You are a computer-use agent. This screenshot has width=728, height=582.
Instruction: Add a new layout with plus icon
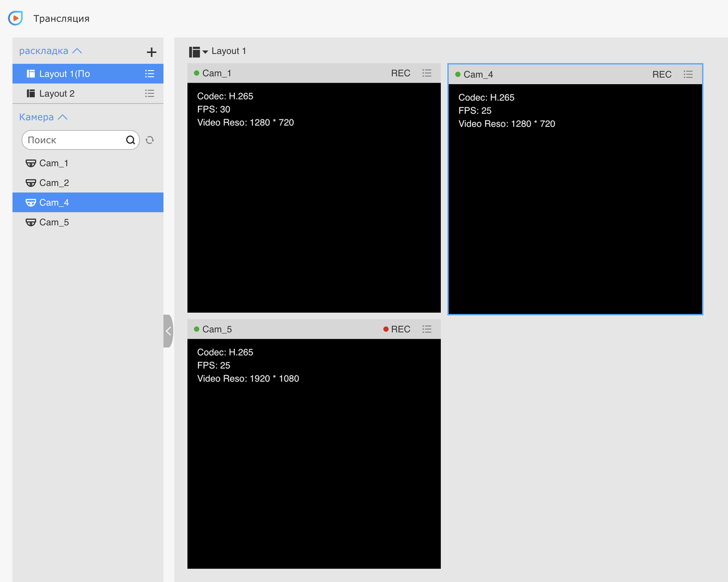tap(151, 52)
